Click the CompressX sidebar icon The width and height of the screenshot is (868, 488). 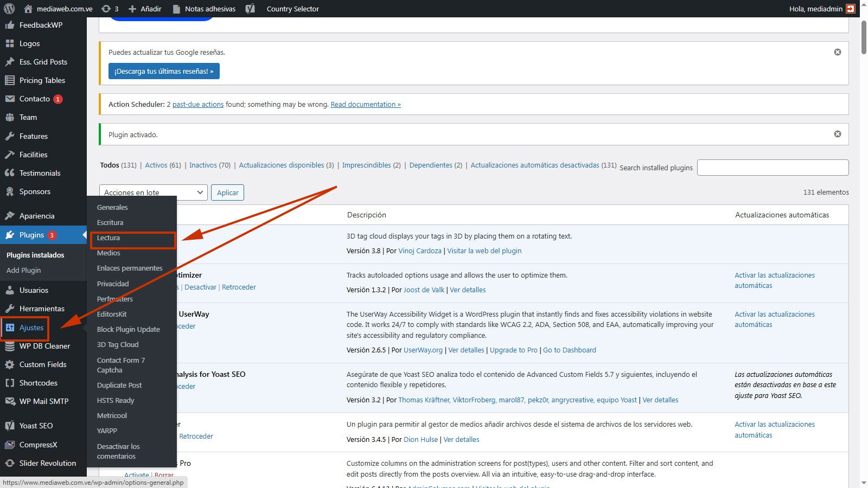(10, 445)
